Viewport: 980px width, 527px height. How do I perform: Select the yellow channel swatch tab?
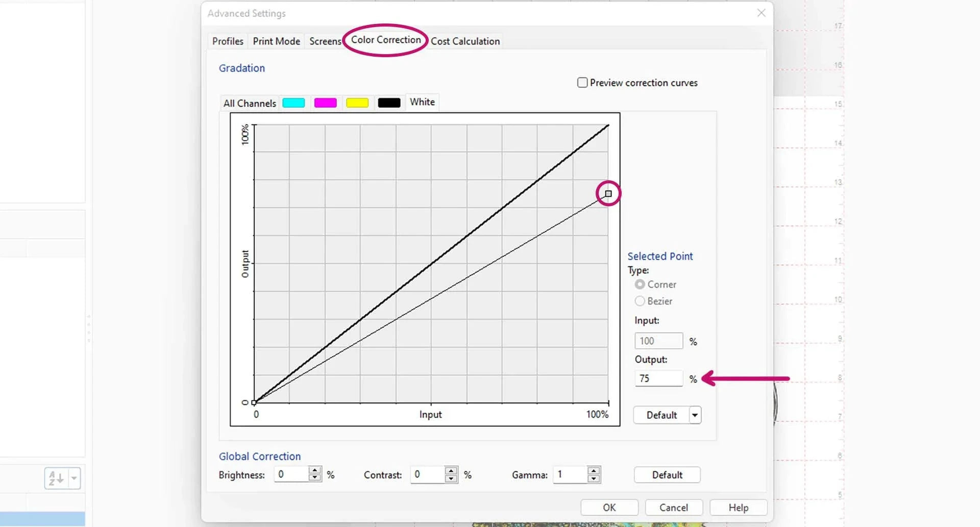357,103
